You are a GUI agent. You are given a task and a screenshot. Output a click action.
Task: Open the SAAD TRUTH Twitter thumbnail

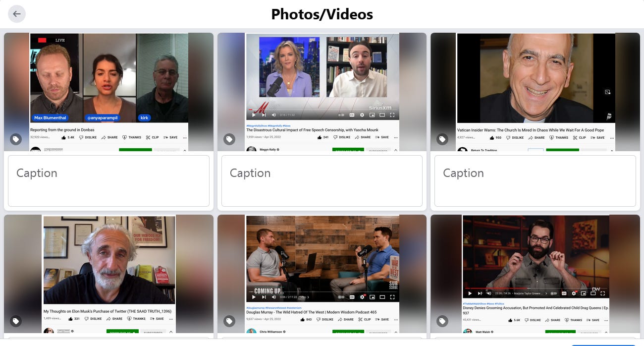108,274
